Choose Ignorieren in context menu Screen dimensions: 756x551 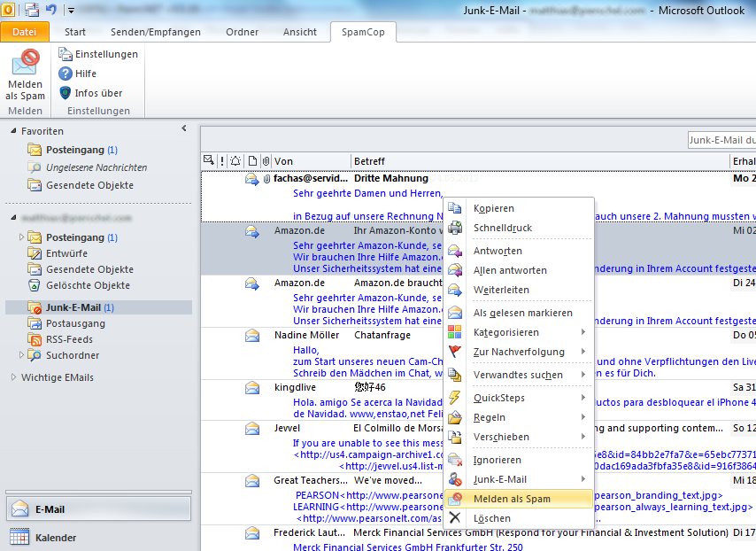tap(518, 460)
